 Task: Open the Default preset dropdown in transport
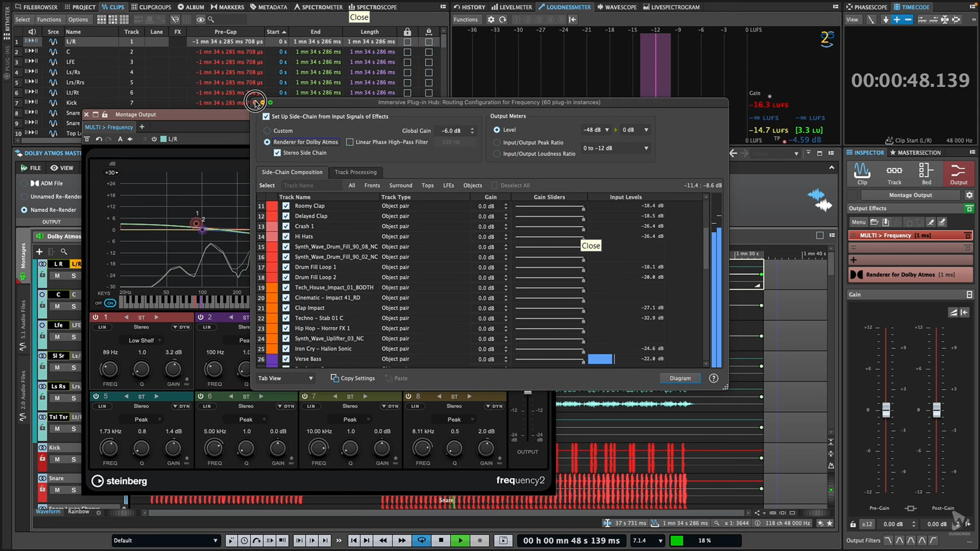point(166,540)
